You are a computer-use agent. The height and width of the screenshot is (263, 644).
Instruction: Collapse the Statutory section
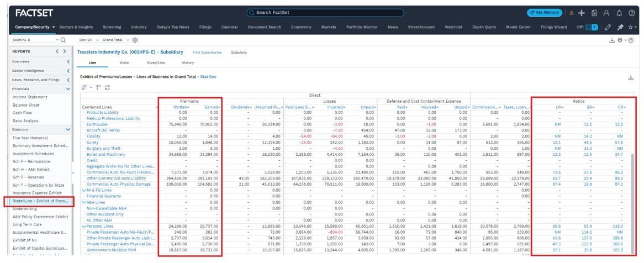[x=68, y=129]
